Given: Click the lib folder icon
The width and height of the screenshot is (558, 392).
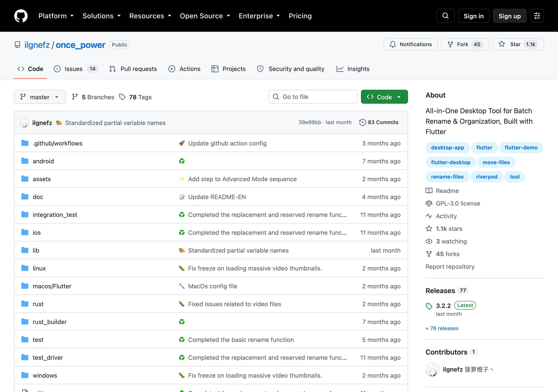Looking at the screenshot, I should [x=25, y=250].
